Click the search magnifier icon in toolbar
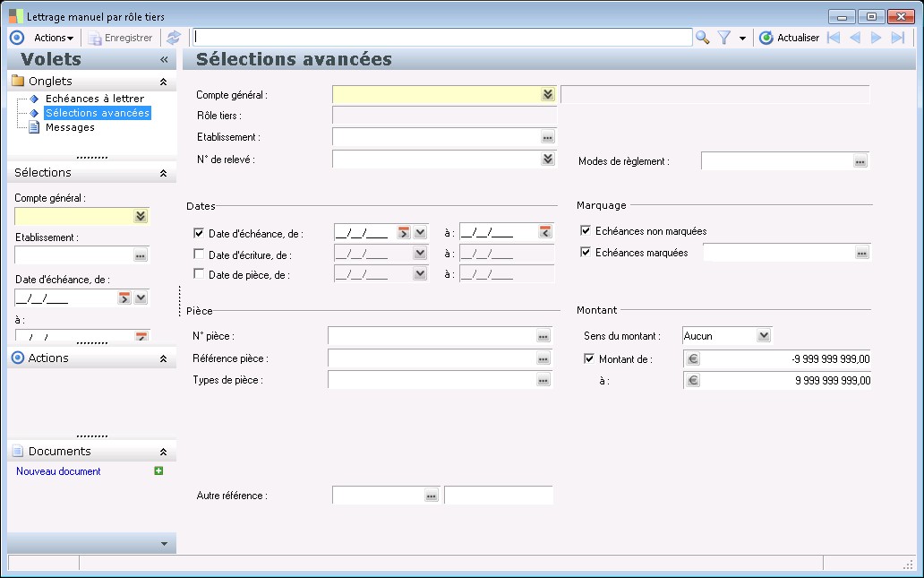Viewport: 924px width, 578px height. pyautogui.click(x=703, y=38)
